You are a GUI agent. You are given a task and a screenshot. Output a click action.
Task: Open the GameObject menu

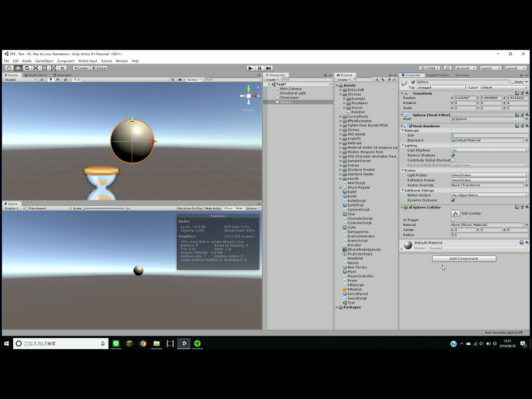point(44,61)
